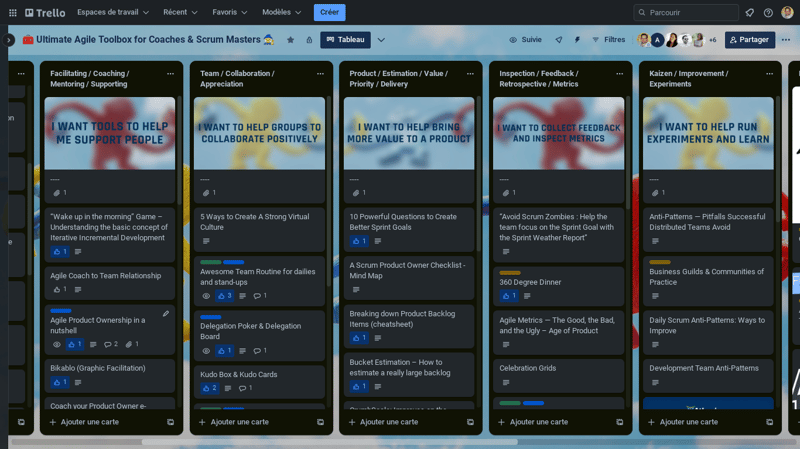Open Facilitating / Coaching list actions menu
Viewport: 800px width, 449px height.
[170, 73]
